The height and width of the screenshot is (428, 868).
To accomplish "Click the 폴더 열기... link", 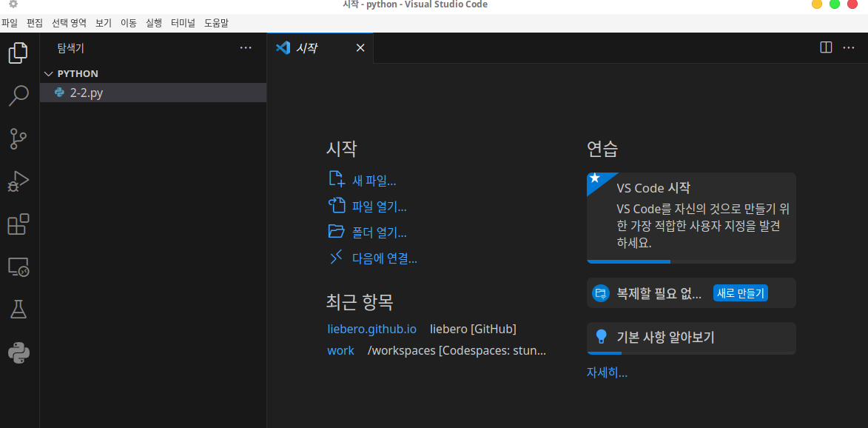I will coord(379,232).
